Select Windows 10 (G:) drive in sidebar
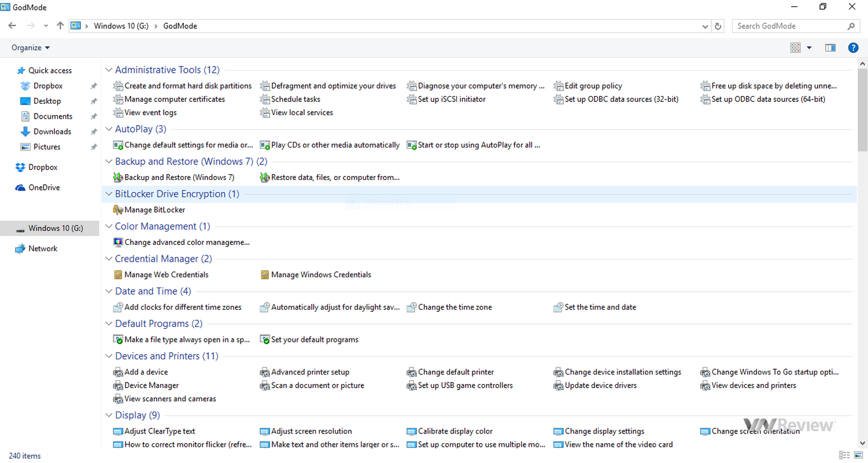The height and width of the screenshot is (463, 868). (x=50, y=228)
